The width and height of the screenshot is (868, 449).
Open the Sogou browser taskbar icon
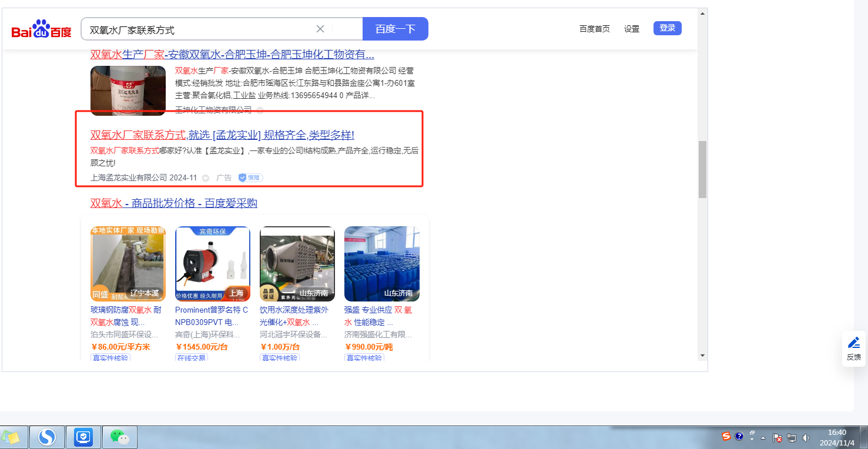pos(47,437)
